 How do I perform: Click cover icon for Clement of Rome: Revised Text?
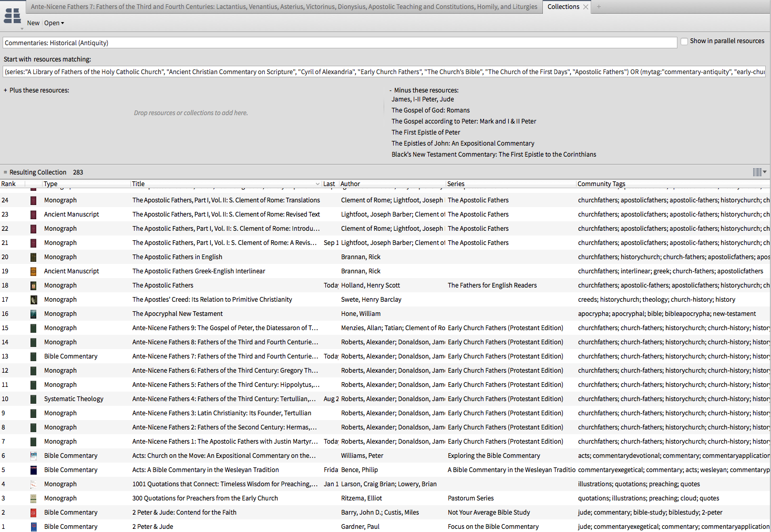click(x=34, y=214)
